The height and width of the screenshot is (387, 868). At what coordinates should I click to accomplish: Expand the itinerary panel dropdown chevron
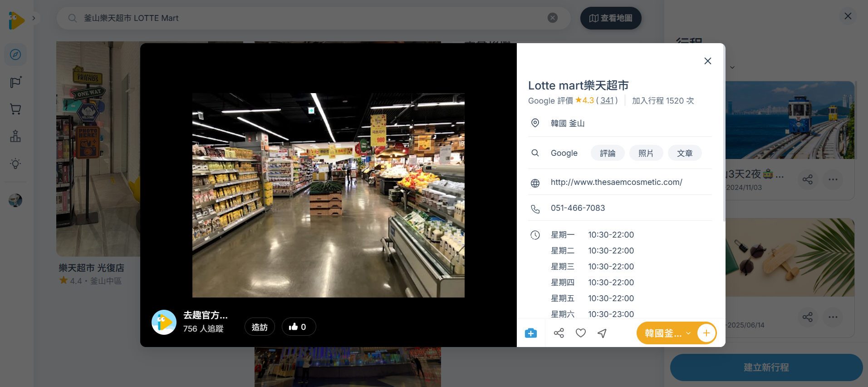coord(732,68)
